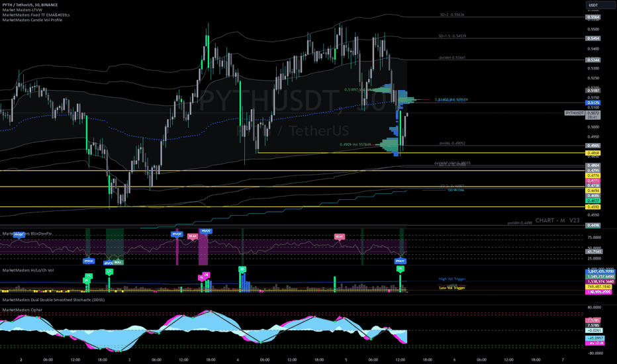Select the pmVAH-0.4498 line label
617x364 pixels.
[520, 223]
